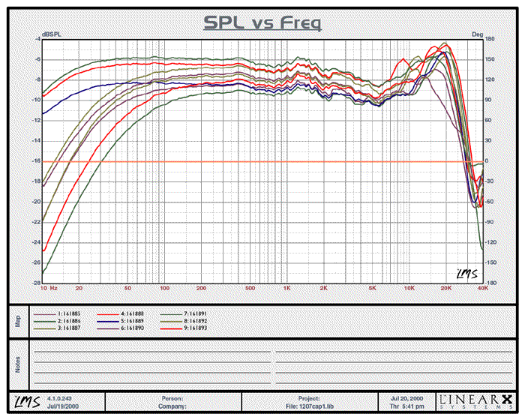This screenshot has width=525, height=420.
Task: Click the vertical 'Map' panel label
Action: 18,321
